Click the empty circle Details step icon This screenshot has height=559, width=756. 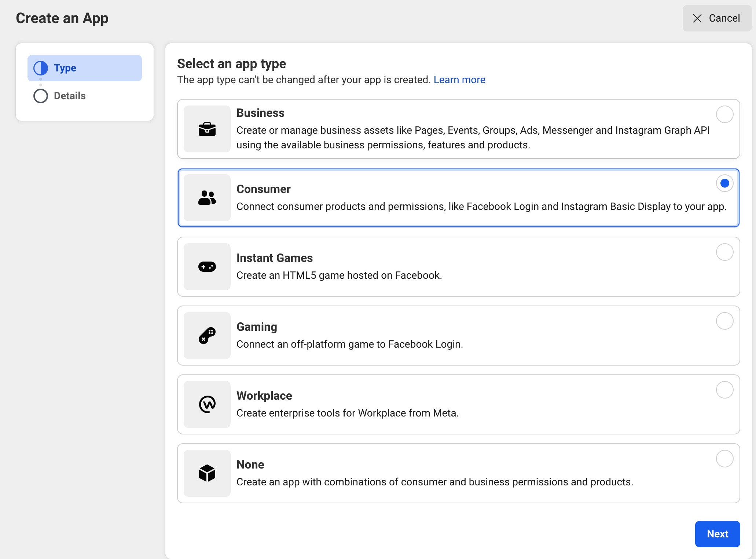[41, 96]
